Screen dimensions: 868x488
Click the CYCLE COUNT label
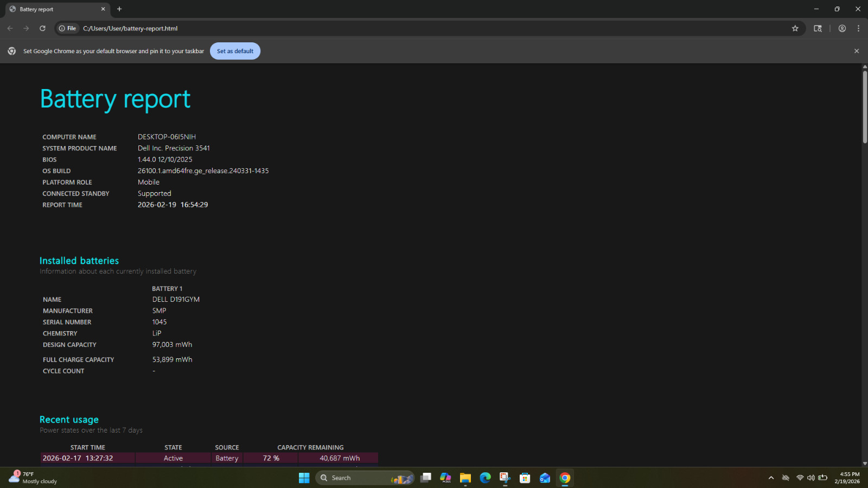63,371
